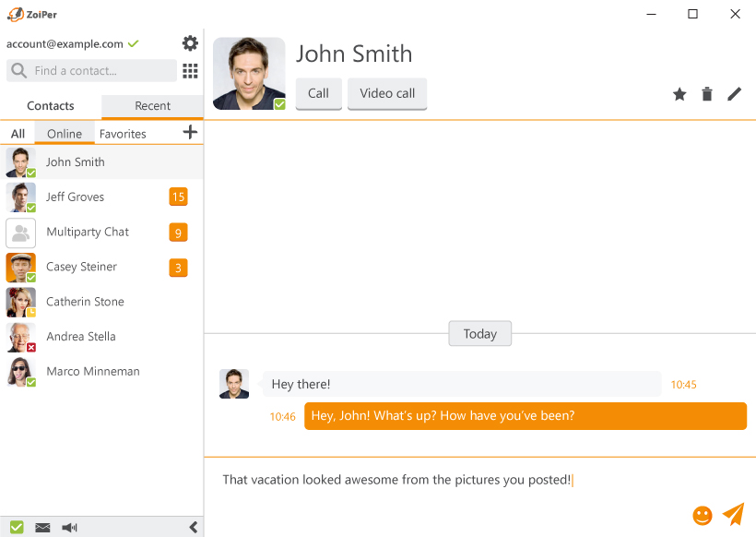Select the Favorites filter tab
This screenshot has width=756, height=537.
(x=123, y=134)
